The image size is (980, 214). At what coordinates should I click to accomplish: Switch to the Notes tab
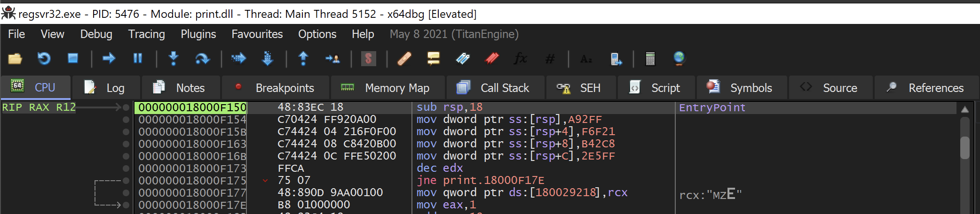click(181, 88)
